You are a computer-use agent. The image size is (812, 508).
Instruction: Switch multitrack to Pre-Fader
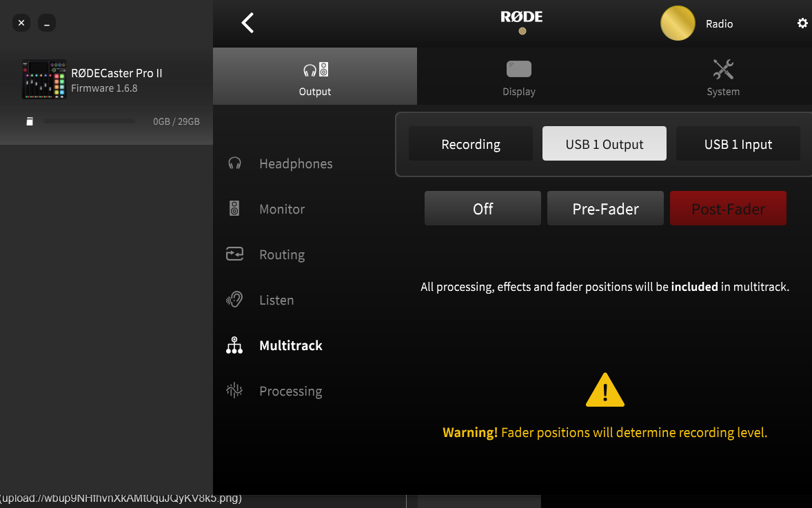(605, 209)
